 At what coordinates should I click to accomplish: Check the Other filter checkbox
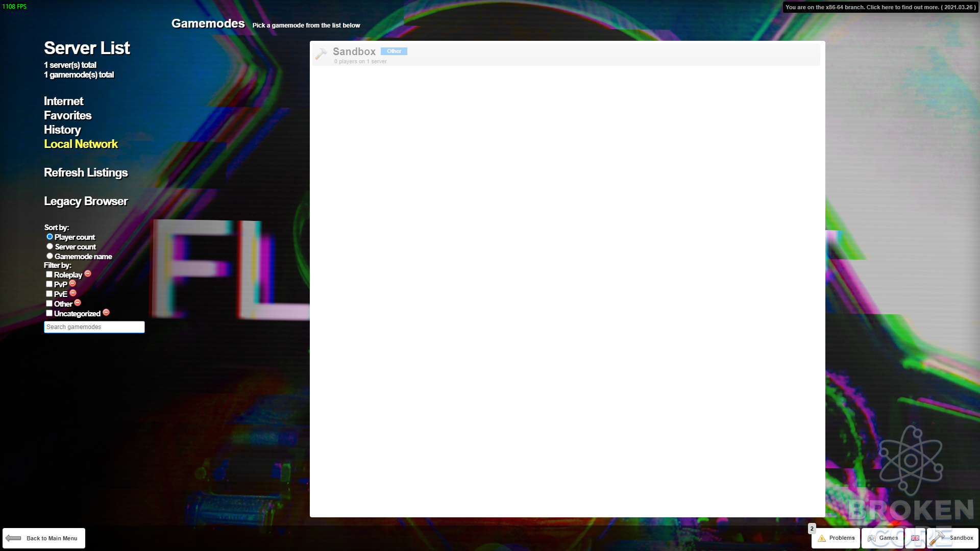[x=49, y=304]
